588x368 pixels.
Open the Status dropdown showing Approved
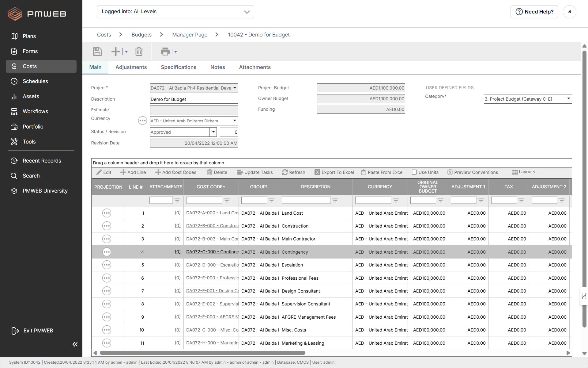(213, 132)
